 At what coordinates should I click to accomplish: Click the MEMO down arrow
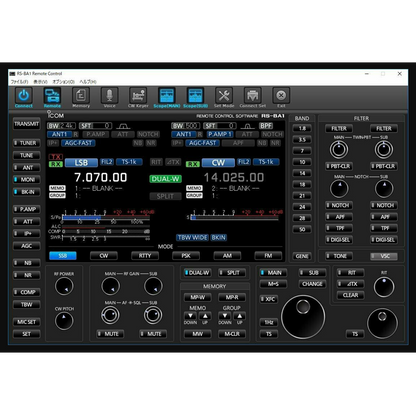(x=190, y=316)
